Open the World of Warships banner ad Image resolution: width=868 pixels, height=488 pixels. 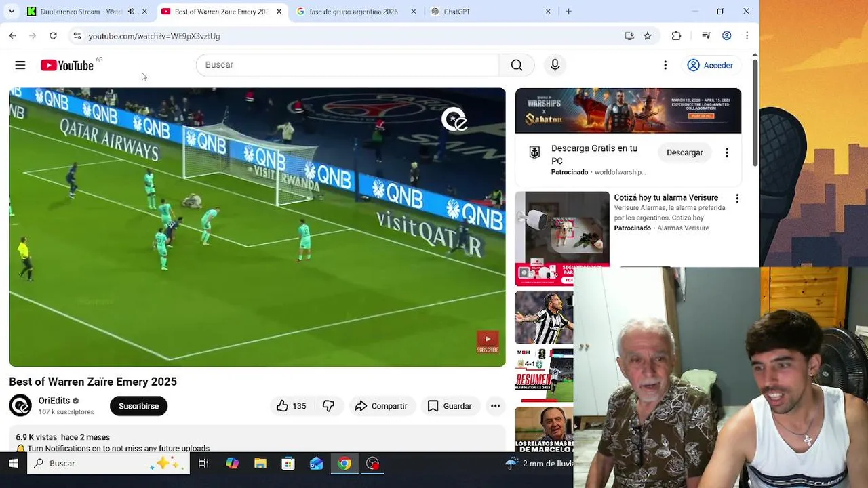(628, 110)
